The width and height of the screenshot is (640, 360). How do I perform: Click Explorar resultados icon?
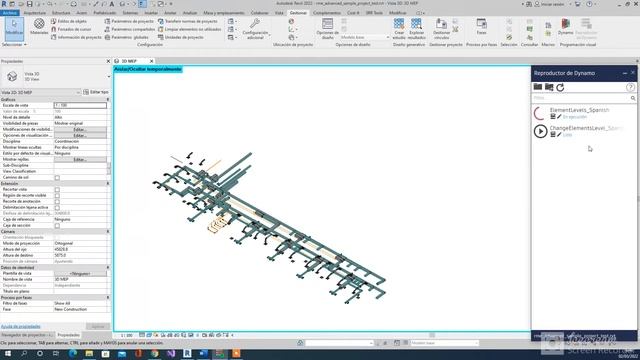416,29
